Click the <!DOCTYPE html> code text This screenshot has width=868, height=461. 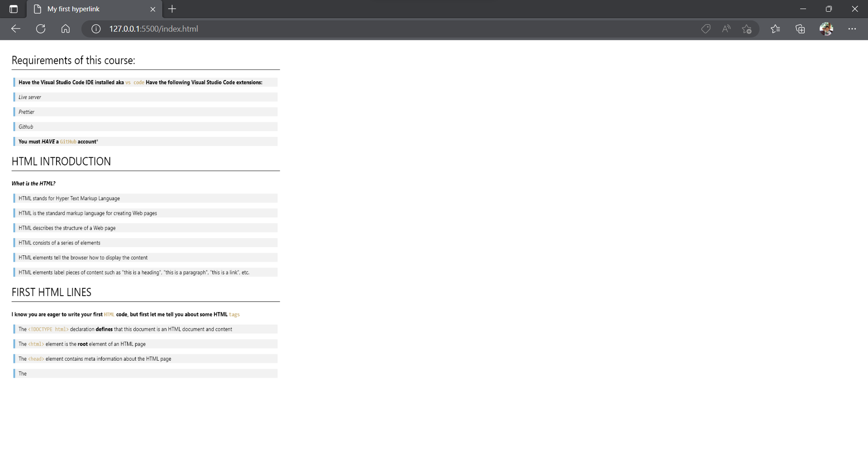(48, 329)
